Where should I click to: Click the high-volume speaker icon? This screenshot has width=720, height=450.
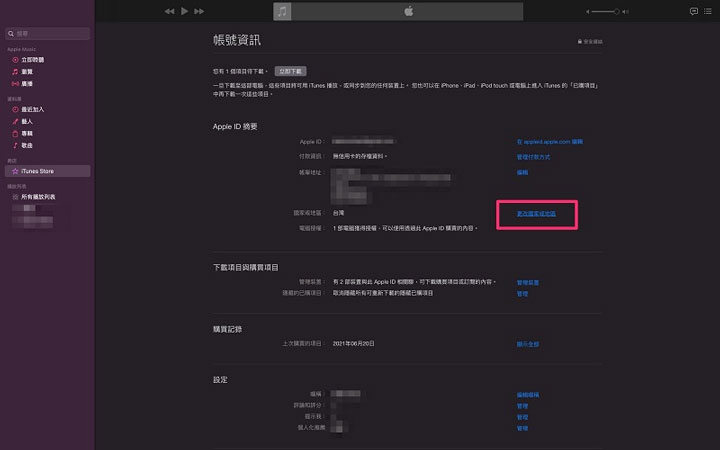pyautogui.click(x=625, y=11)
